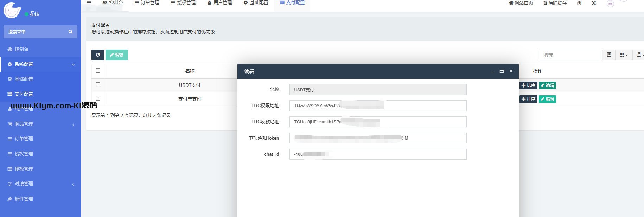Maximize the 编辑 dialog
The height and width of the screenshot is (217, 644).
point(502,71)
